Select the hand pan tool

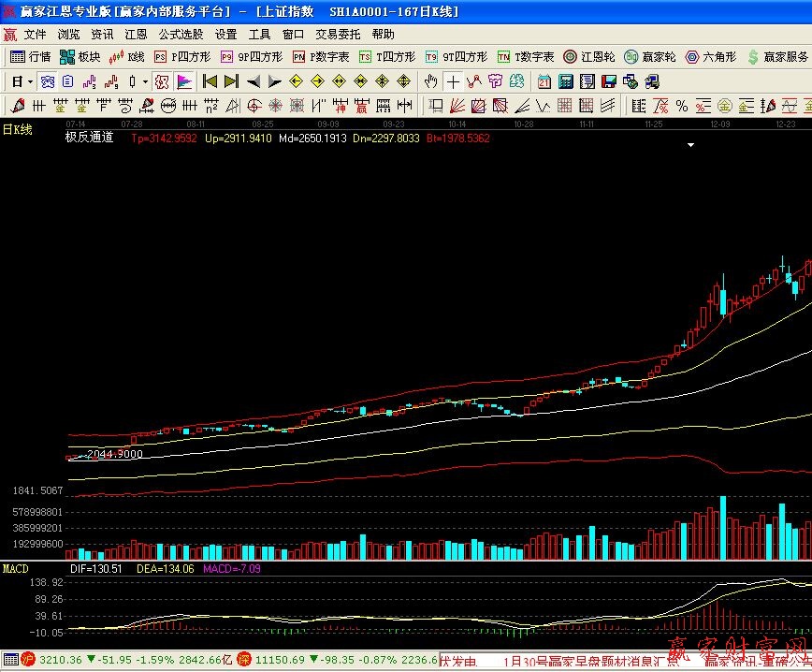[431, 81]
